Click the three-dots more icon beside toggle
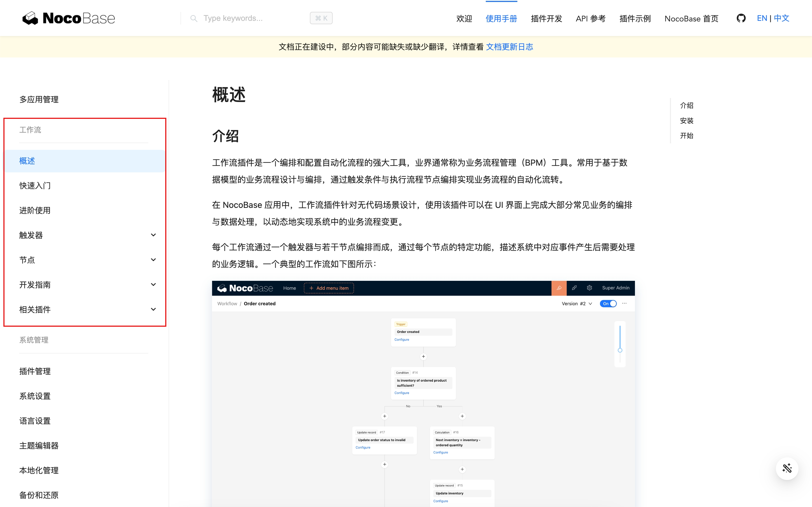The width and height of the screenshot is (812, 507). pos(624,303)
